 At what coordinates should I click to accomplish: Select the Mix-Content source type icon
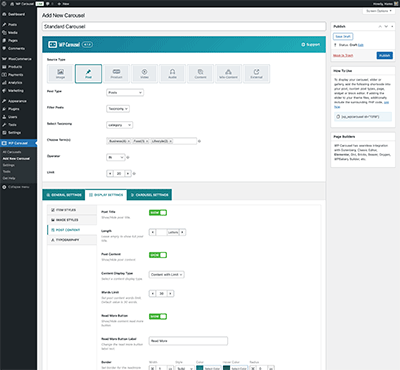click(228, 74)
